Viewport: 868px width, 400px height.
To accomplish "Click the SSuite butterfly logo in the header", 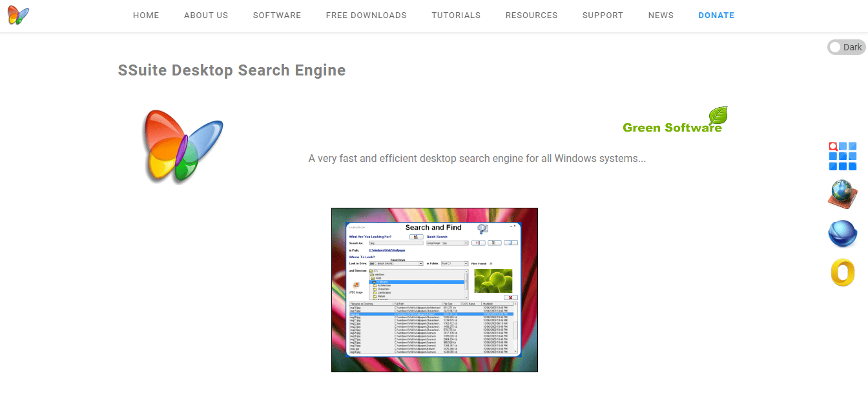I will (x=17, y=15).
